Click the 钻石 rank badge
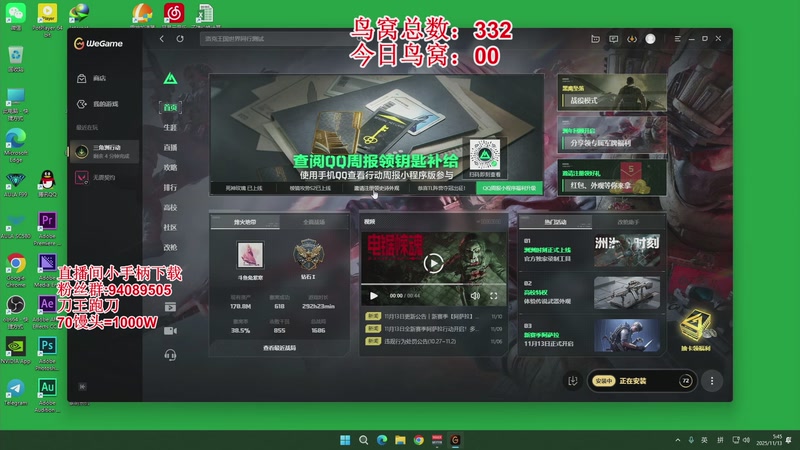Screen dimensions: 800x450 (308, 255)
